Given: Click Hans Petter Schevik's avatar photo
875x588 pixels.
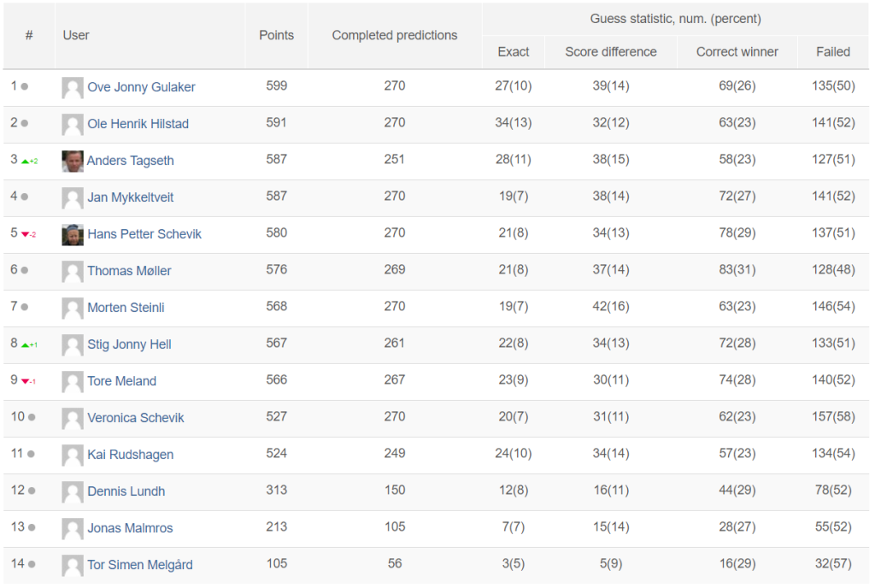Looking at the screenshot, I should (x=73, y=235).
